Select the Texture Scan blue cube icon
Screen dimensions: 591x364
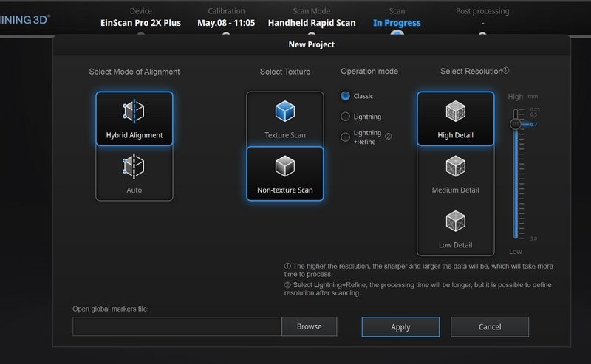(x=284, y=111)
